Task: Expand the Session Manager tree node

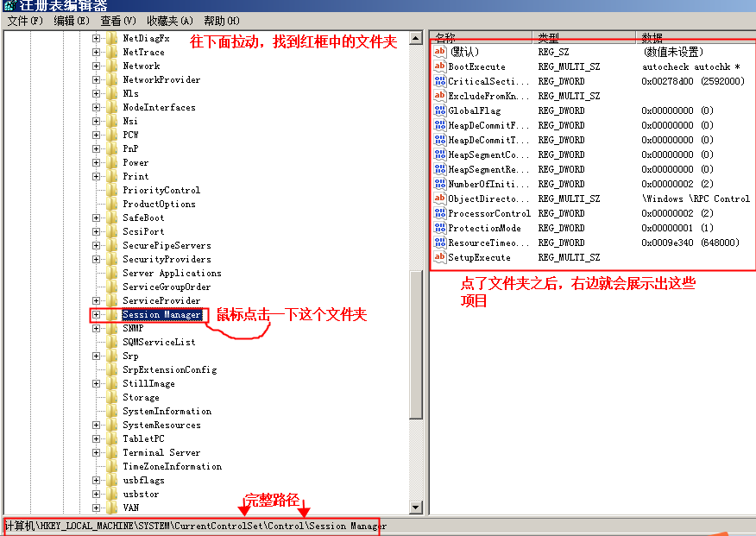Action: 97,315
